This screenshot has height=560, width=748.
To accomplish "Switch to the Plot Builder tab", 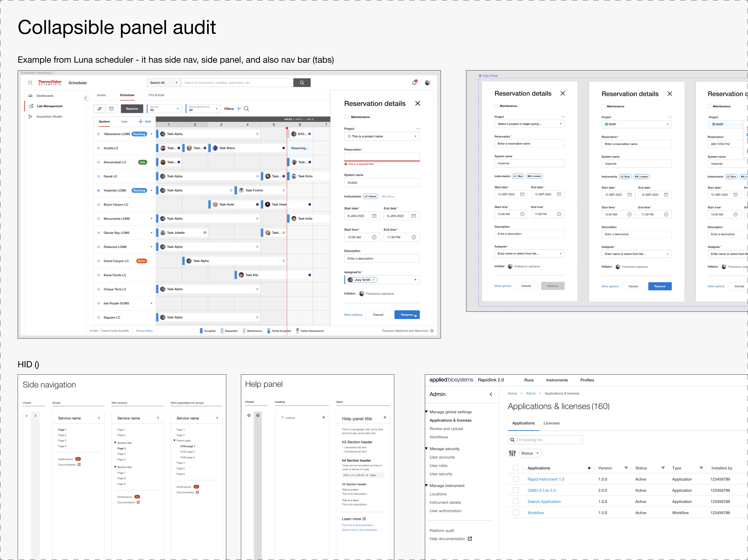I will click(x=157, y=95).
